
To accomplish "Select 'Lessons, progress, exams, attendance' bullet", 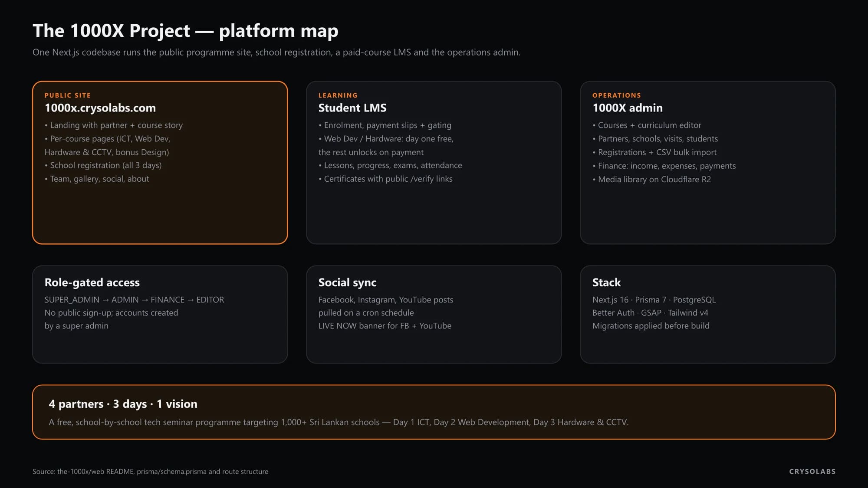I will [x=390, y=165].
